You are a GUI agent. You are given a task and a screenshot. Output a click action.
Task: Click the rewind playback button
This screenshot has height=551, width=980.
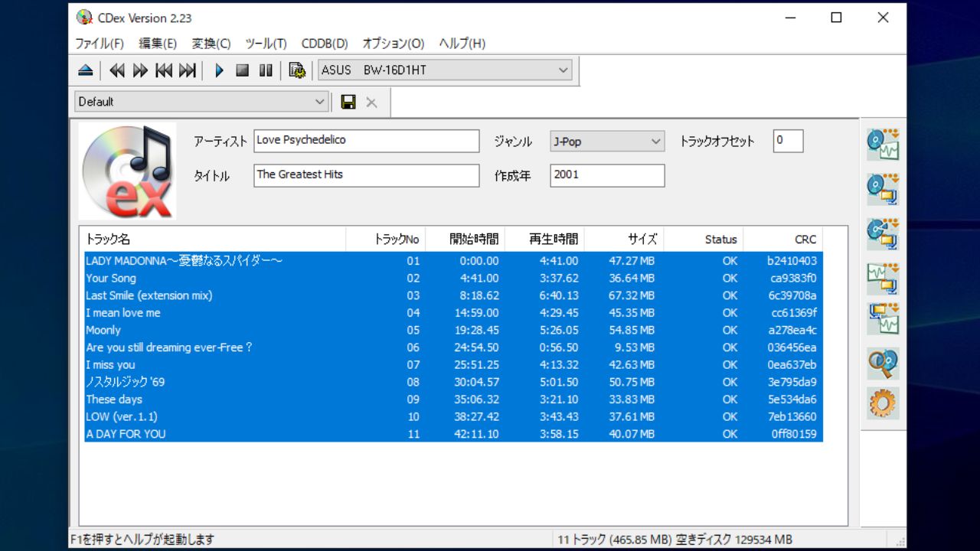click(116, 70)
